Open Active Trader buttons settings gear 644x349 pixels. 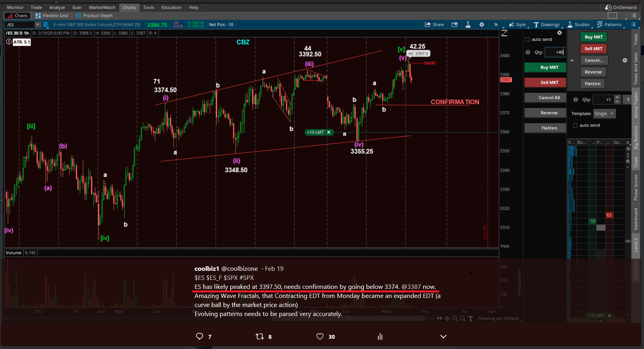point(625,61)
